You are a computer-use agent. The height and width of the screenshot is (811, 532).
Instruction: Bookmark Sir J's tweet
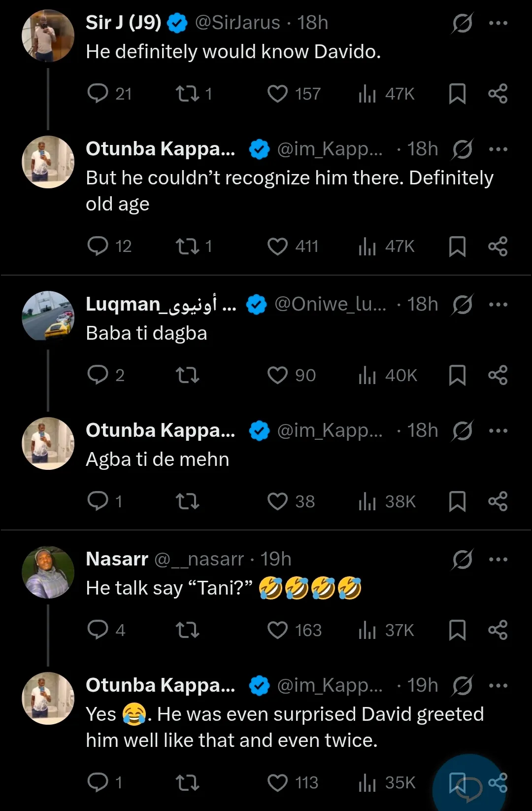point(457,94)
